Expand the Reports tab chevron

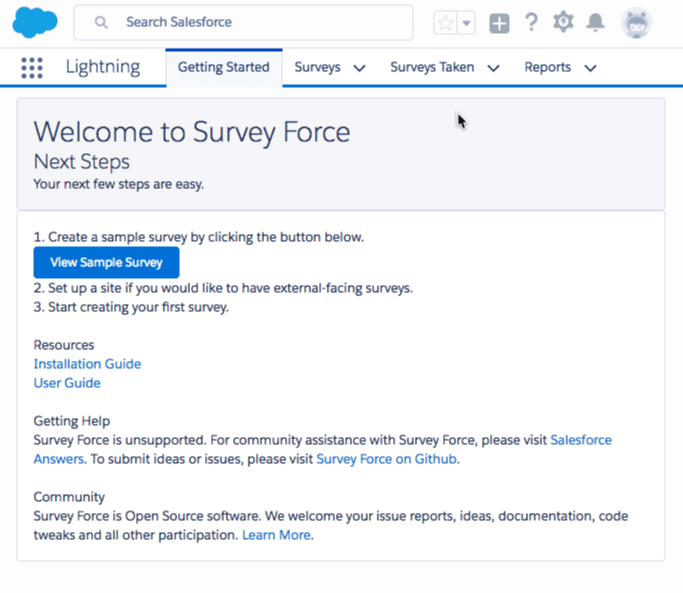(x=590, y=68)
